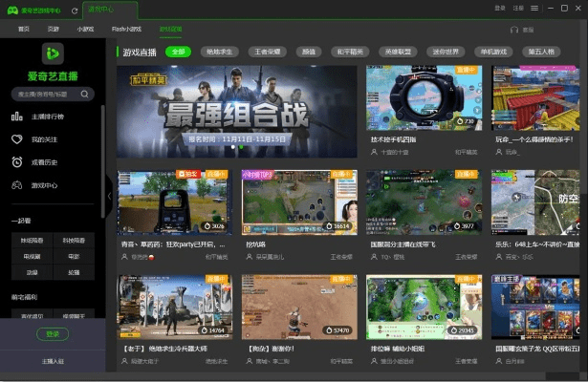This screenshot has width=588, height=382.
Task: Switch to the Flash小游戏 nav tab
Action: pyautogui.click(x=126, y=29)
